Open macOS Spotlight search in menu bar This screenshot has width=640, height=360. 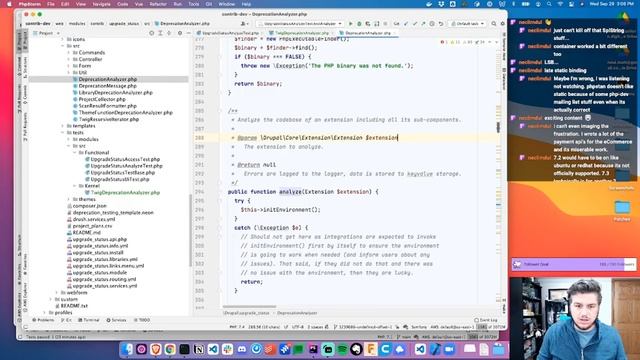point(549,4)
